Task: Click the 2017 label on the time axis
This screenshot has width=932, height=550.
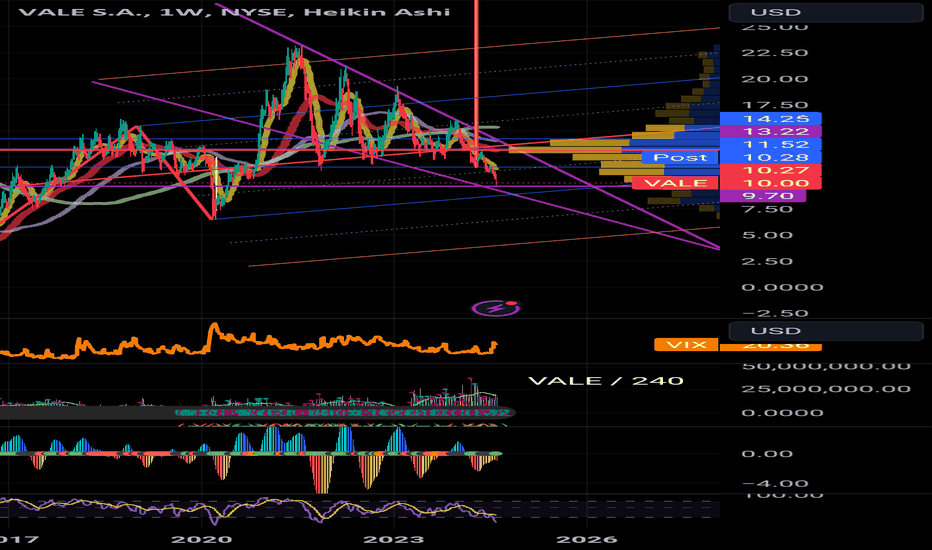Action: point(18,540)
